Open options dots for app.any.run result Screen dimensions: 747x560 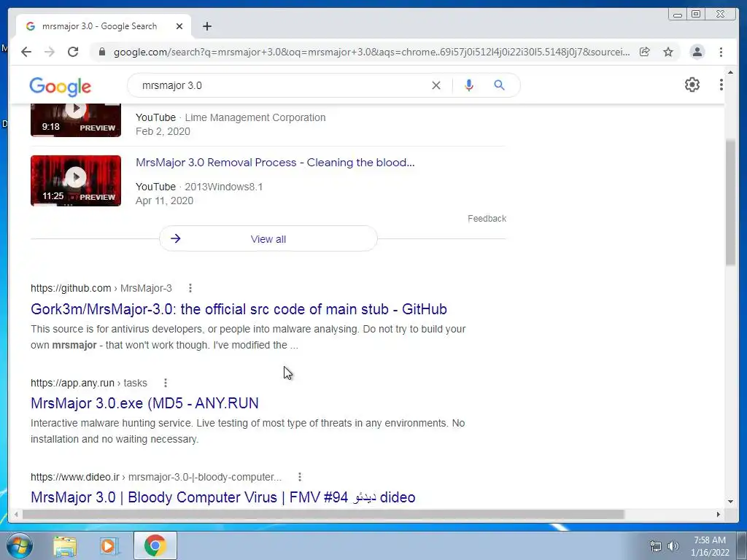[166, 383]
